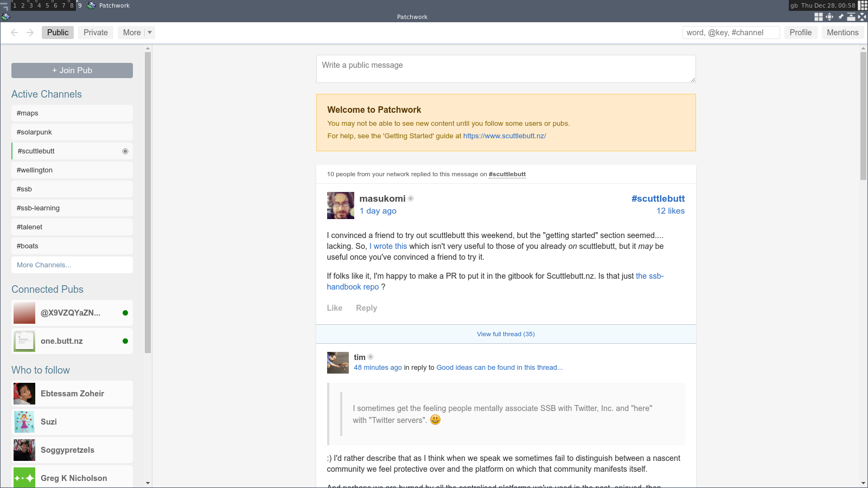Click the four-arrows move icon in titlebar

click(x=829, y=17)
